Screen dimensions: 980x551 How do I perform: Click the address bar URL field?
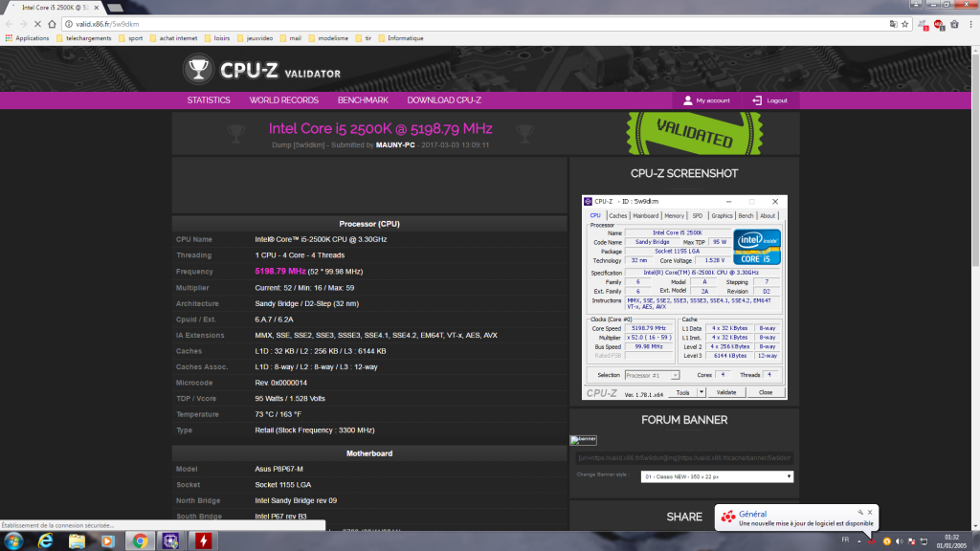point(475,24)
